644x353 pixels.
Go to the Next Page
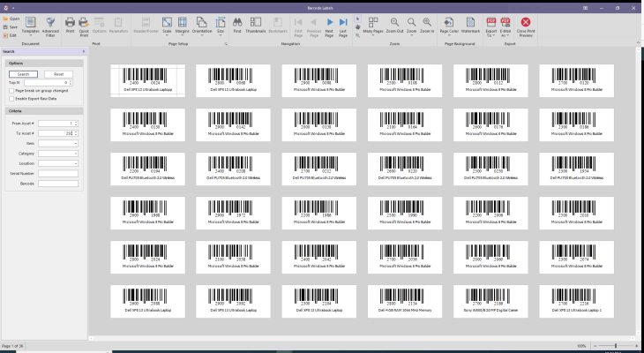click(x=331, y=23)
